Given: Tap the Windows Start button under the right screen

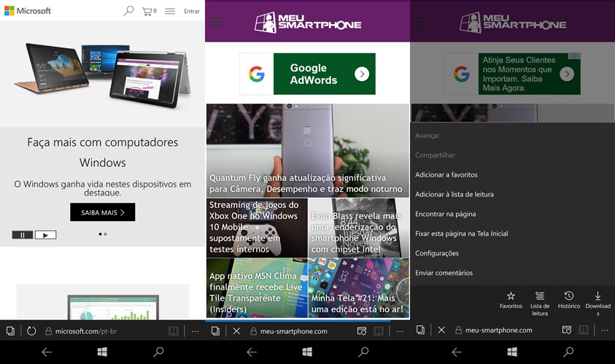Looking at the screenshot, I should (x=512, y=352).
